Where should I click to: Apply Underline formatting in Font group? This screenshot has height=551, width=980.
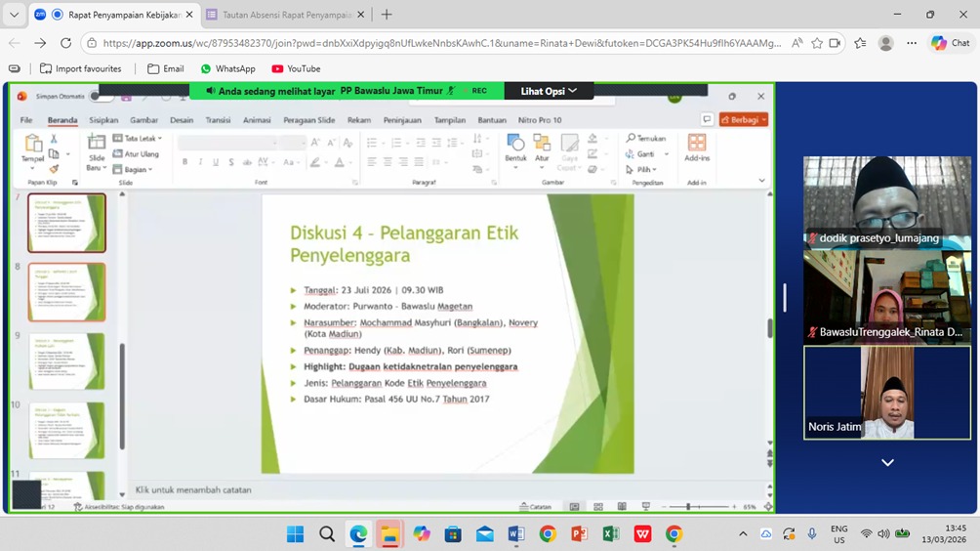pyautogui.click(x=216, y=162)
